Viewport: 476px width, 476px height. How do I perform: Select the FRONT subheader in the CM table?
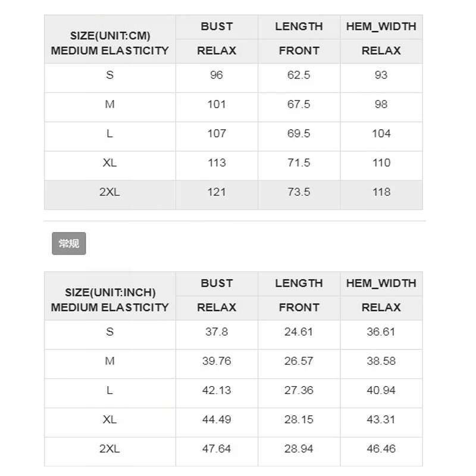point(299,51)
